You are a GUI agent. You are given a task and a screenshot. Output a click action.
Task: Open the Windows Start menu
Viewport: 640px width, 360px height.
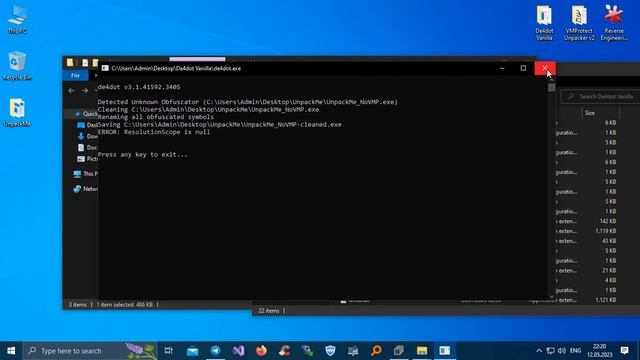11,351
